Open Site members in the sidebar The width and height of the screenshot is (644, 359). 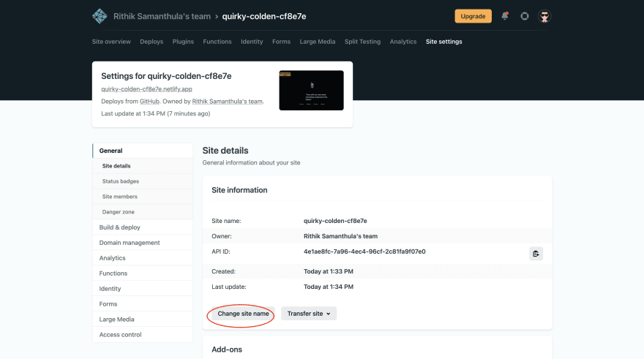[143, 197]
